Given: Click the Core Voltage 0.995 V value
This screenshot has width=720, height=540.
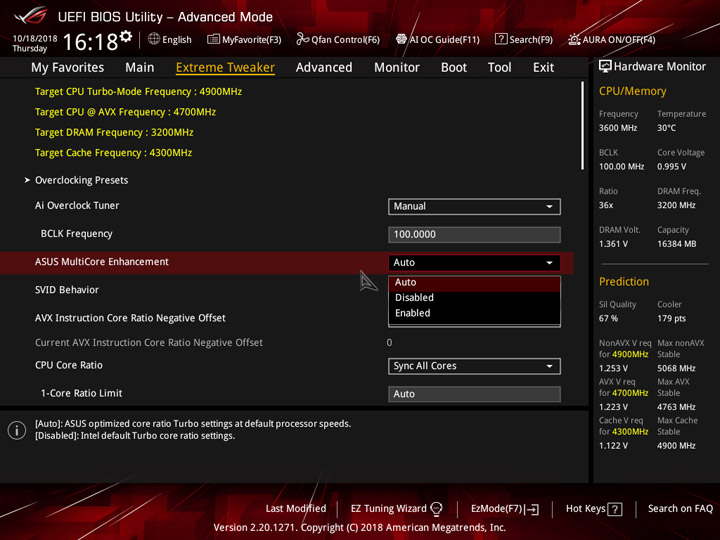Looking at the screenshot, I should (x=671, y=166).
